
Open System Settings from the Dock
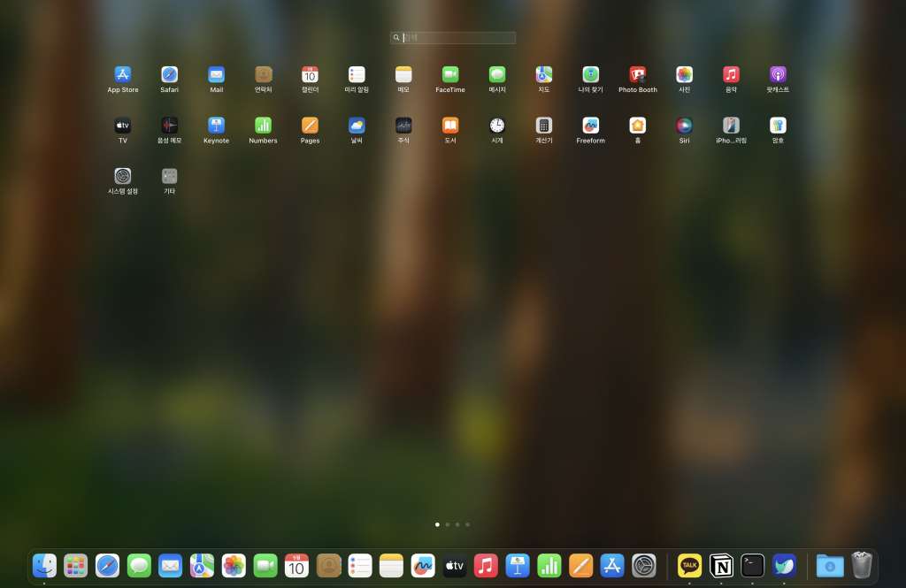point(644,566)
